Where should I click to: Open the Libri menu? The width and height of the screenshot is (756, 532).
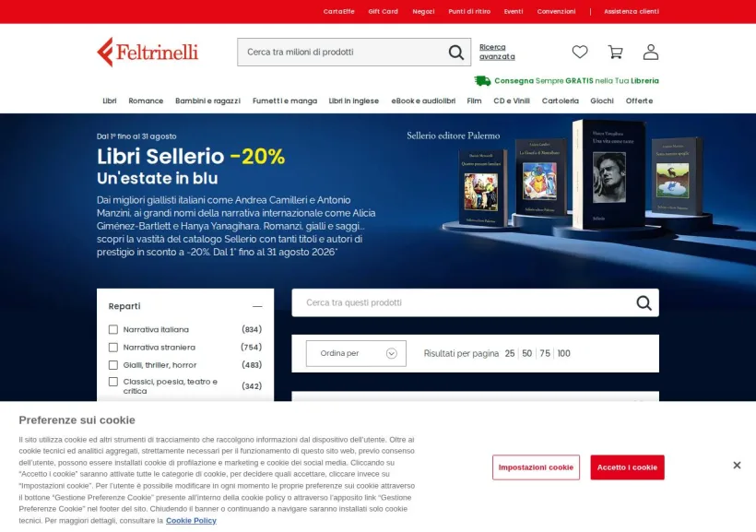[x=110, y=100]
